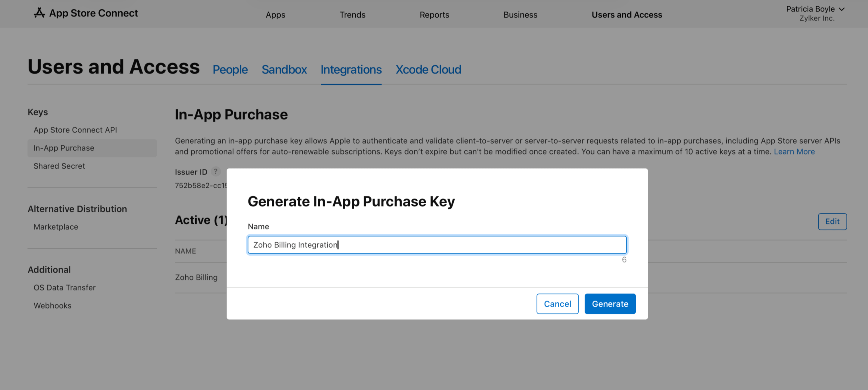
Task: Open Users and Access in top navigation
Action: 627,15
